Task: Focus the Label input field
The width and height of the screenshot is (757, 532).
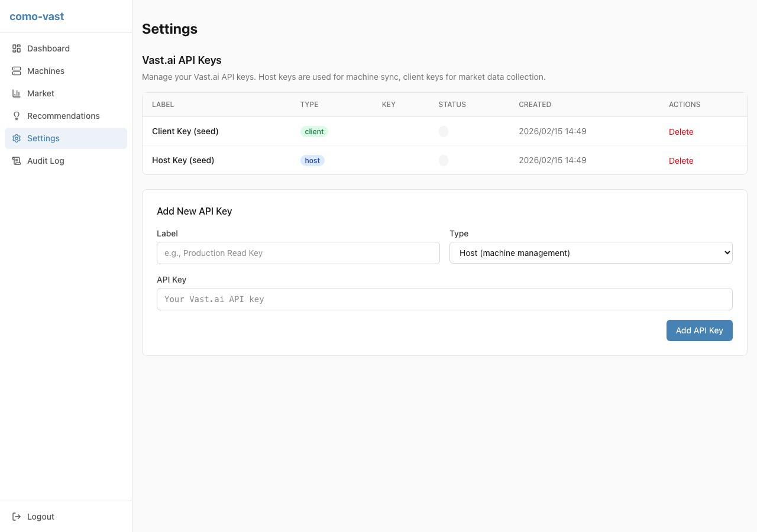Action: [x=298, y=253]
